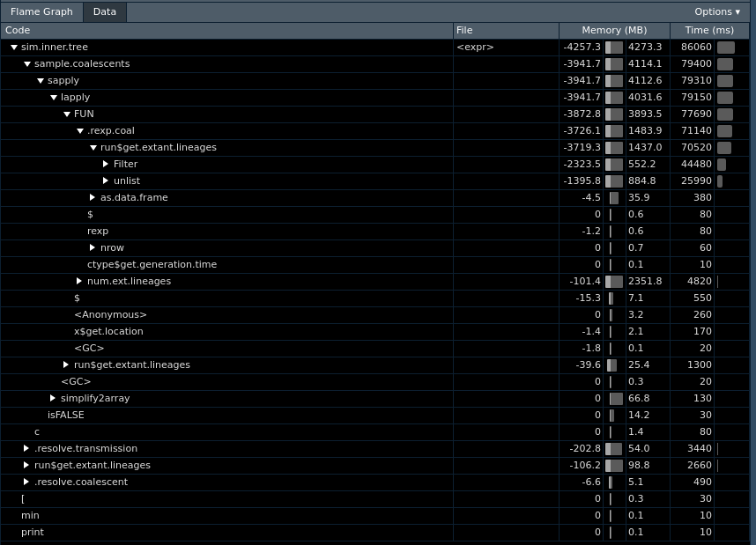Expand the simplify2array node
The height and width of the screenshot is (545, 756).
coord(53,398)
